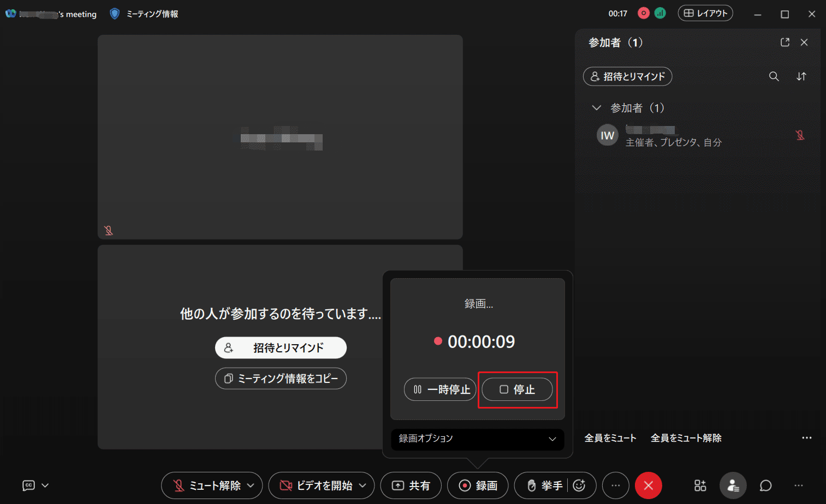Click the closed captions CC icon
Screen dimensions: 826x504
tap(28, 485)
